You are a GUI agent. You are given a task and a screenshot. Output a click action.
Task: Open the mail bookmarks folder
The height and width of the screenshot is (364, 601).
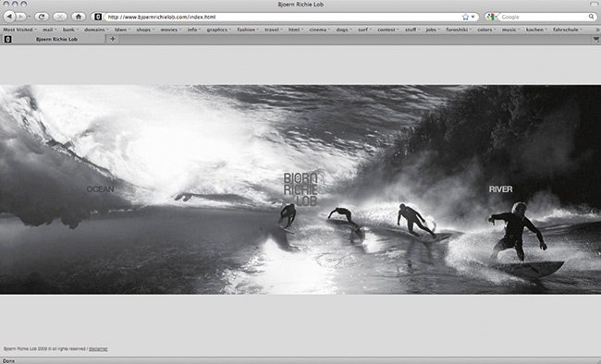49,30
